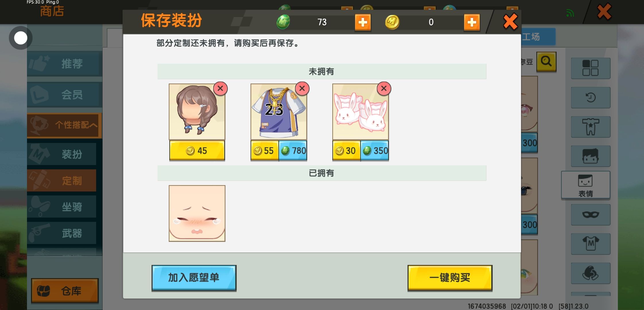
Task: Remove the number 23 jersey from unowned list
Action: pos(302,88)
